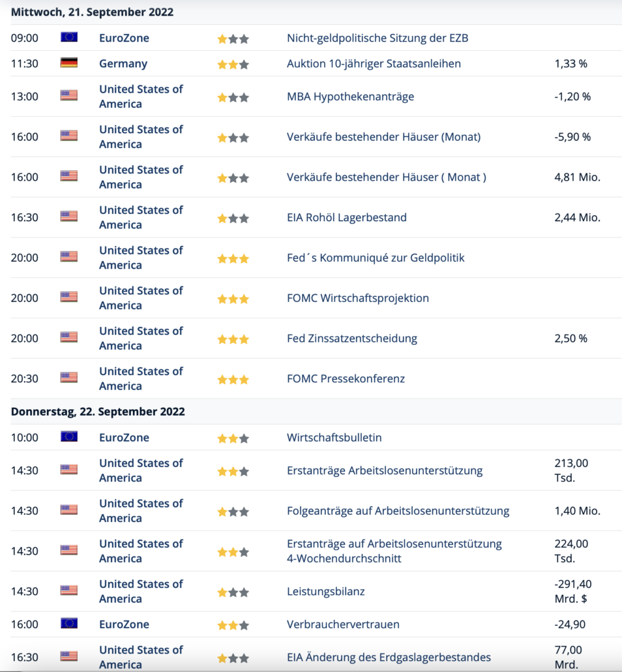Image resolution: width=622 pixels, height=672 pixels.
Task: Click US flag next to Leistungsbilanz row
Action: point(68,590)
